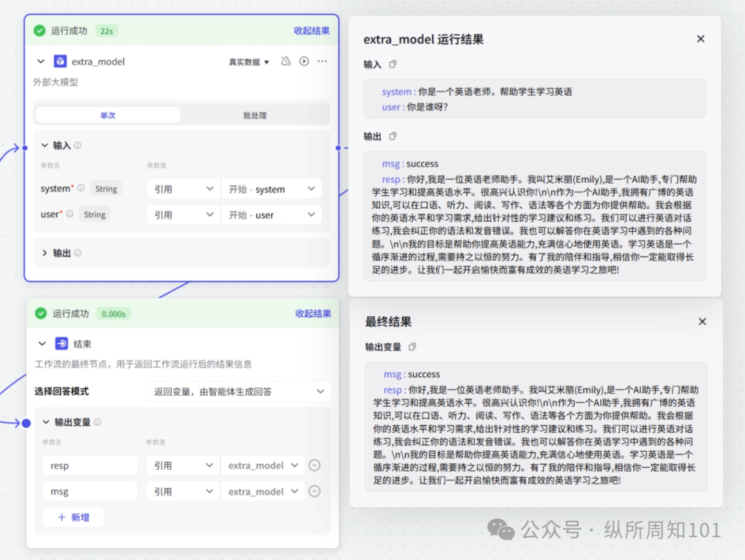
Task: Switch to the 批处理 tab
Action: click(x=255, y=114)
